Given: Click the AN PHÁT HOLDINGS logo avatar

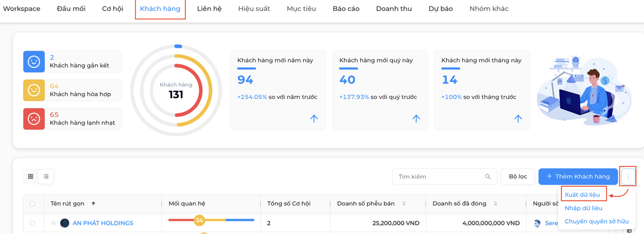Looking at the screenshot, I should [65, 223].
